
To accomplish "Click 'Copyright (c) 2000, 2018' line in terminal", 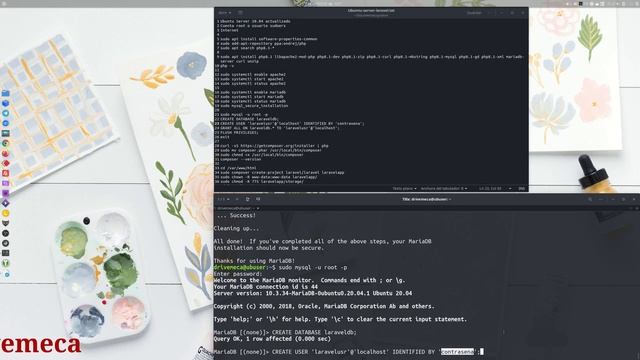I will [x=324, y=306].
